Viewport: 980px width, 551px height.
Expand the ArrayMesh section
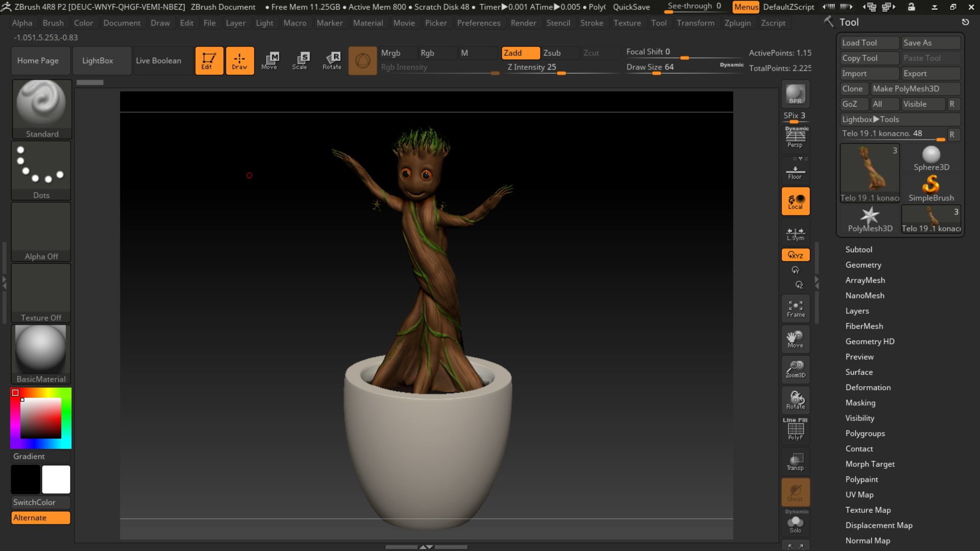coord(865,280)
